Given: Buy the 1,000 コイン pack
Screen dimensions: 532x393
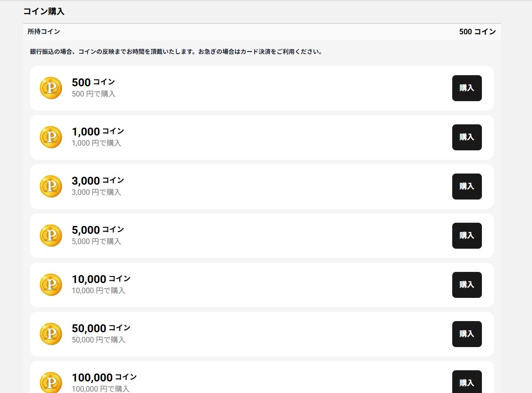Looking at the screenshot, I should [x=467, y=137].
